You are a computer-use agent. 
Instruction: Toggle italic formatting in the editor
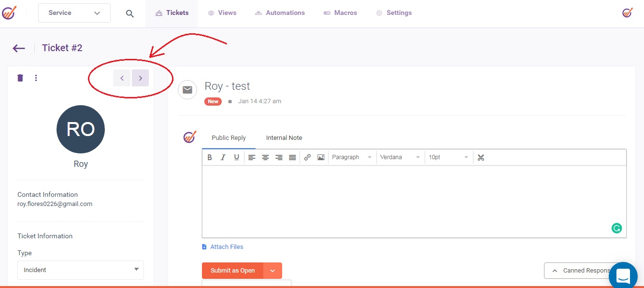[223, 157]
